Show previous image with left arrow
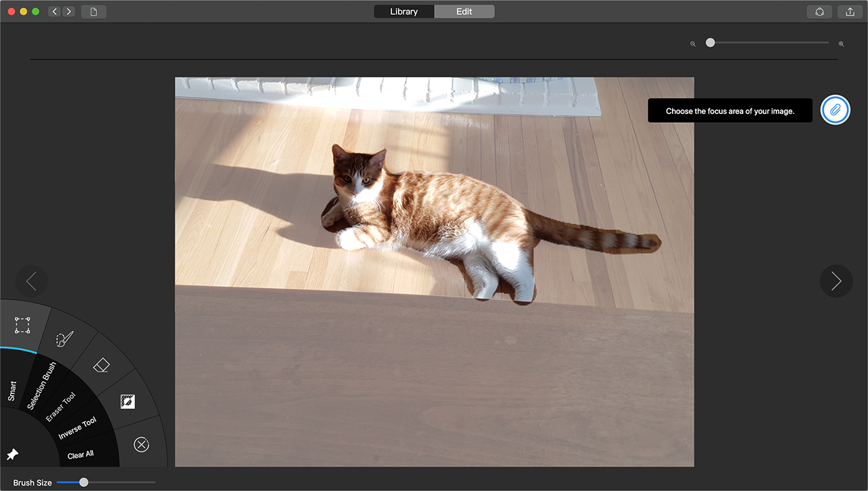 (31, 281)
